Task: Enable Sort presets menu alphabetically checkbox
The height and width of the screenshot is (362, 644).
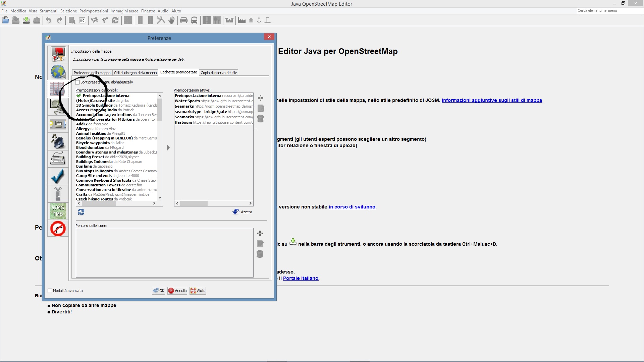Action: tap(78, 82)
